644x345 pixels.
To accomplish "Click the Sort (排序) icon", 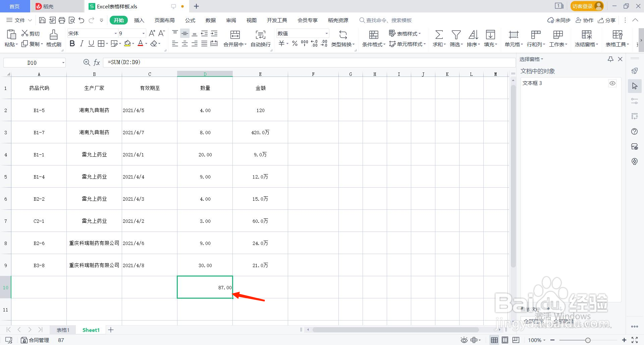I will [473, 35].
